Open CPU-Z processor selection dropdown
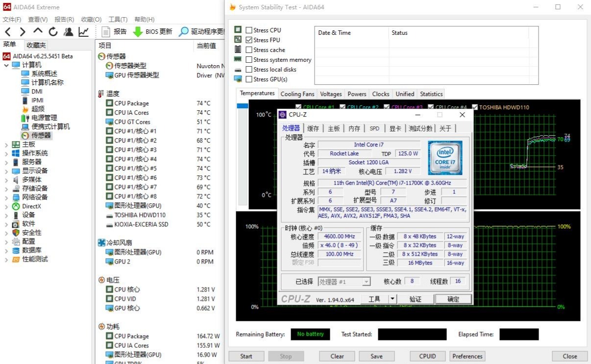 tap(366, 282)
